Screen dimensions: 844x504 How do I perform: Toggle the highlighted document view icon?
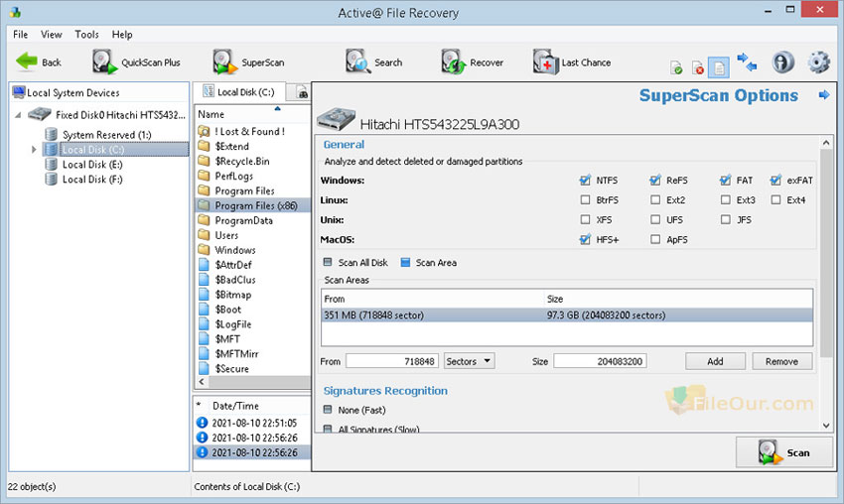719,67
